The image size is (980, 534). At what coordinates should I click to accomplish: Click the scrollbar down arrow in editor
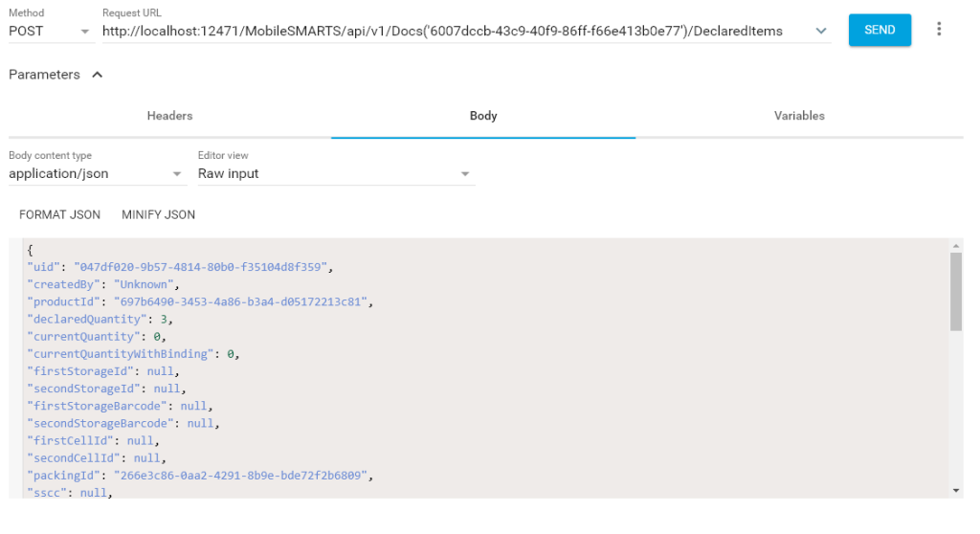point(956,491)
